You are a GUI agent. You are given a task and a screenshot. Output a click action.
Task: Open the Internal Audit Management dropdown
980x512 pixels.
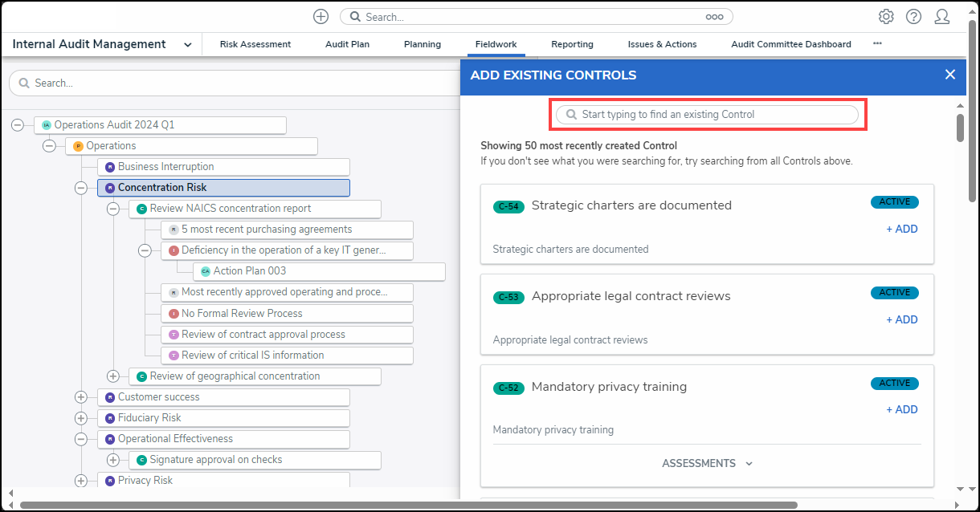(187, 45)
